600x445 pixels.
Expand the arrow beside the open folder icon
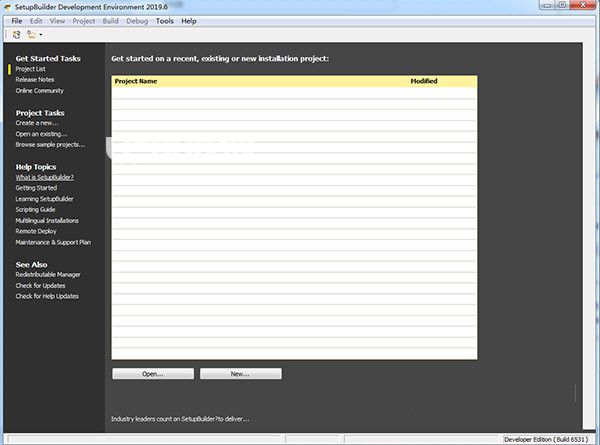pos(41,35)
